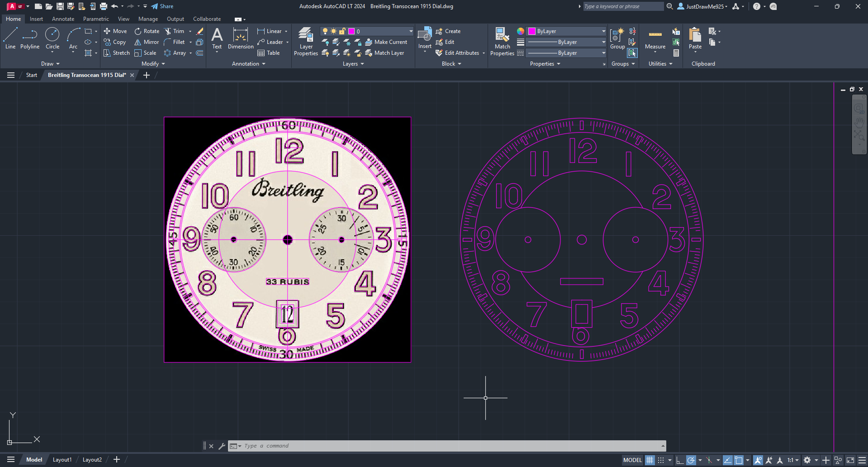Click the Hatch tool icon
The image size is (868, 467).
coord(88,53)
